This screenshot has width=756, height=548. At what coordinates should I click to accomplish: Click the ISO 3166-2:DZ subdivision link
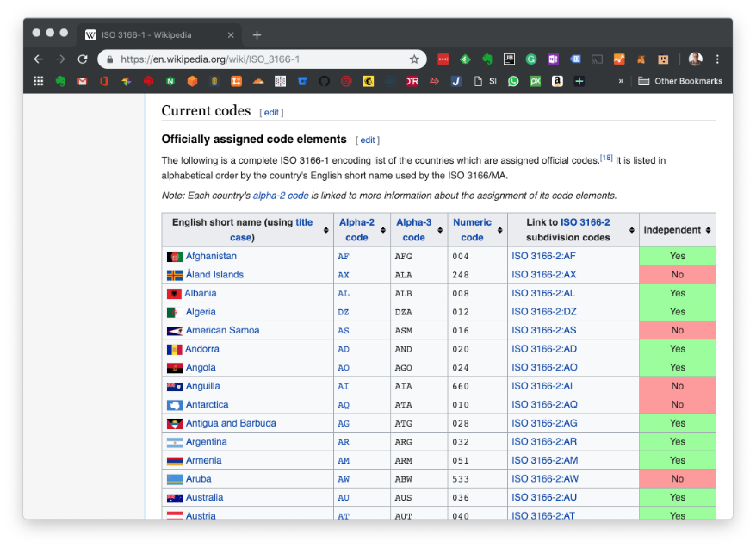pyautogui.click(x=544, y=312)
